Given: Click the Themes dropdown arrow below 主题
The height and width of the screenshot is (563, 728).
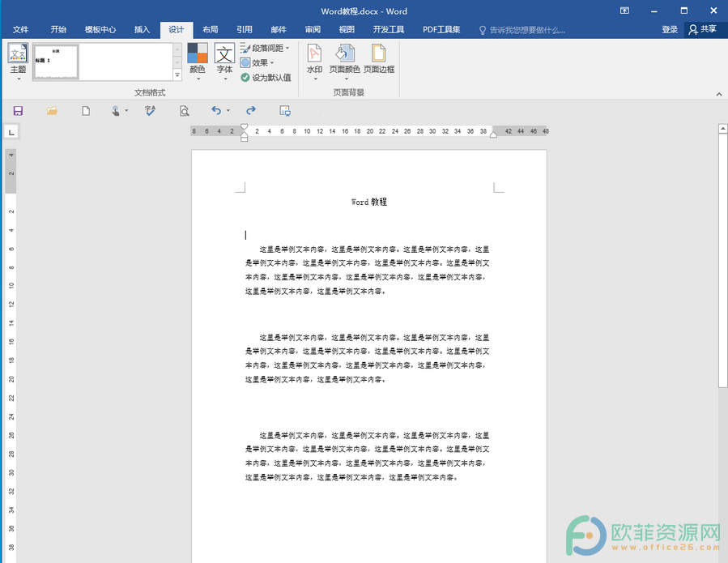Looking at the screenshot, I should (19, 79).
